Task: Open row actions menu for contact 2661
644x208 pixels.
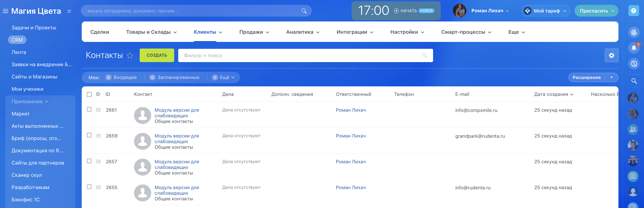Action: click(98, 110)
